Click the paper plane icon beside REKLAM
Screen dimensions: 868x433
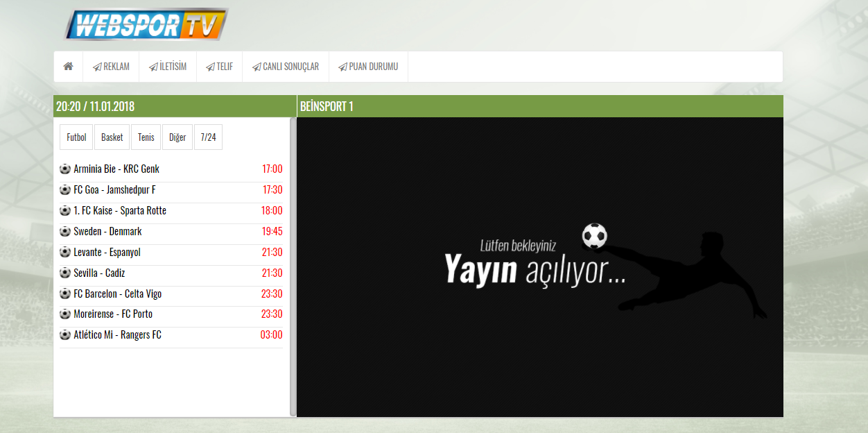click(97, 67)
